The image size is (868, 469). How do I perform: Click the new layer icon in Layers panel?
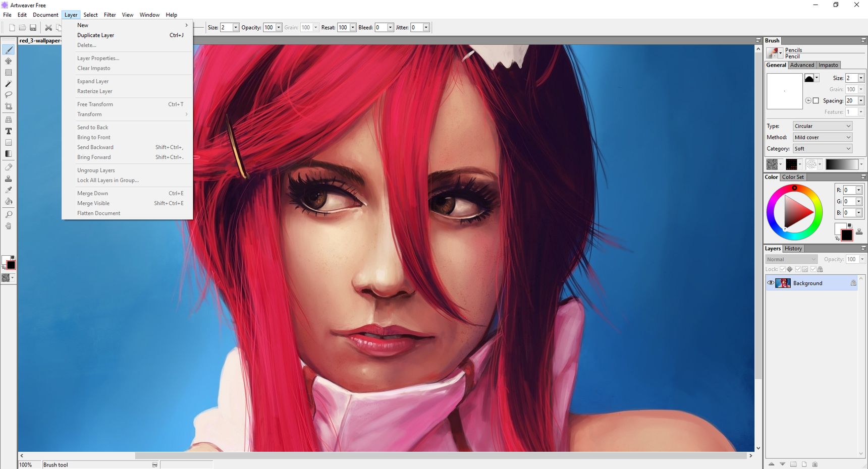tap(804, 464)
